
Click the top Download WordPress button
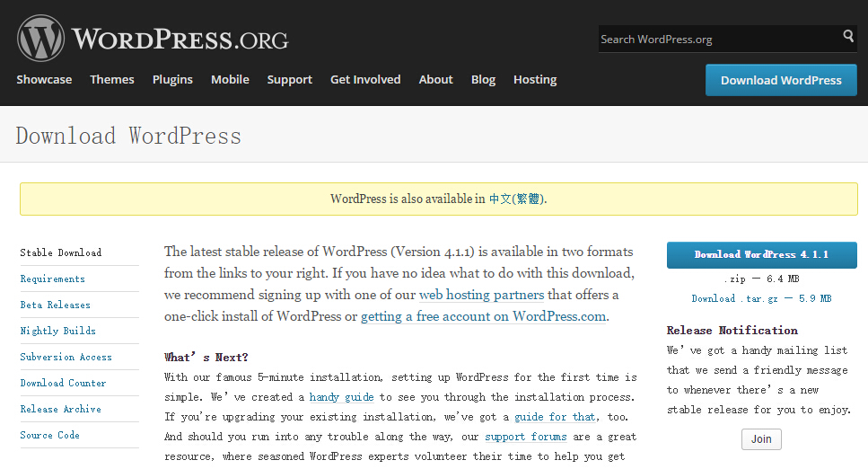(x=781, y=80)
